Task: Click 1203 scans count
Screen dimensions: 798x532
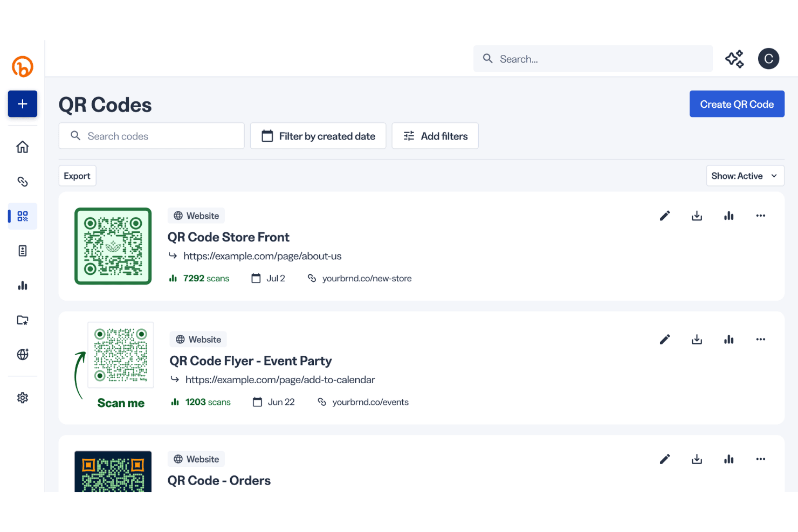Action: pos(208,402)
